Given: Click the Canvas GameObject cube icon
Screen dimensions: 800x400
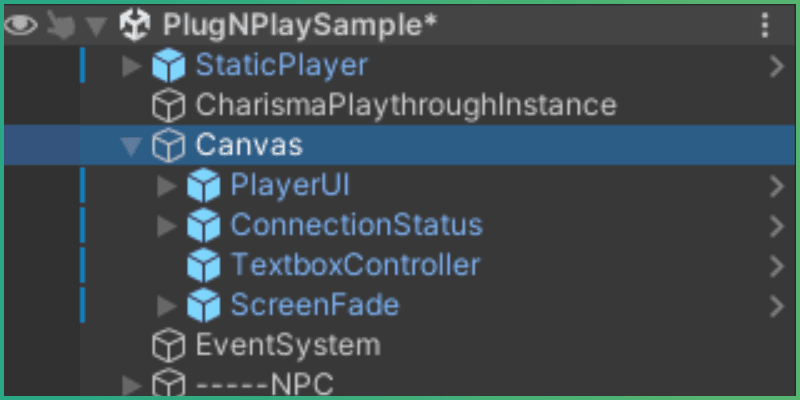Looking at the screenshot, I should coord(168,145).
